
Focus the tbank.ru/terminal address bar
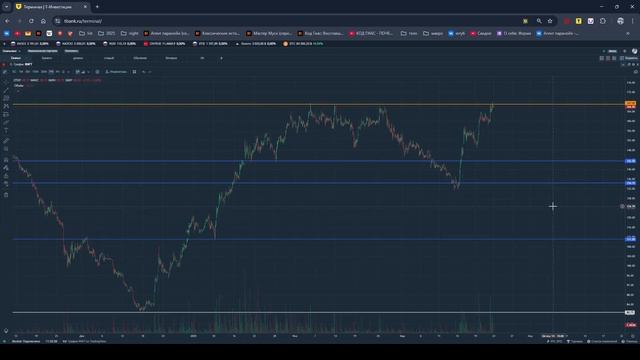(286, 21)
